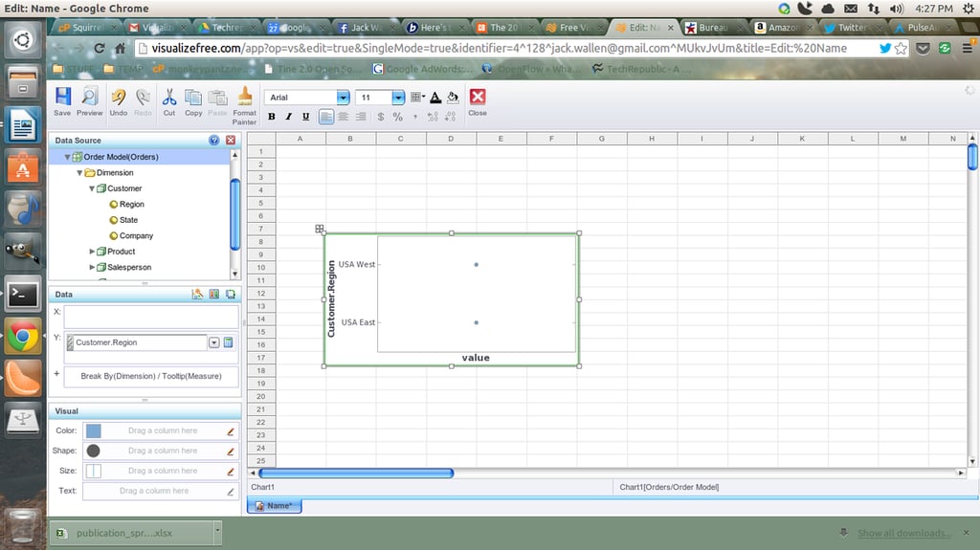Collapse the Customer node
This screenshot has height=550, width=980.
pyautogui.click(x=92, y=188)
